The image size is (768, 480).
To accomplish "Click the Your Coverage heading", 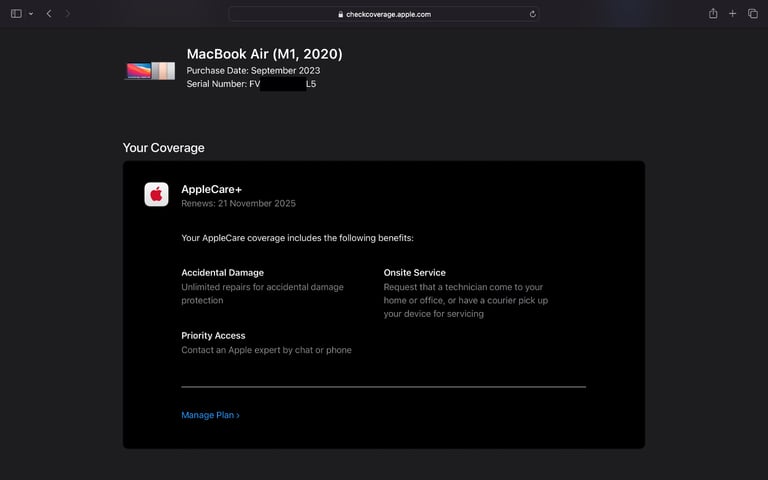I will click(164, 148).
